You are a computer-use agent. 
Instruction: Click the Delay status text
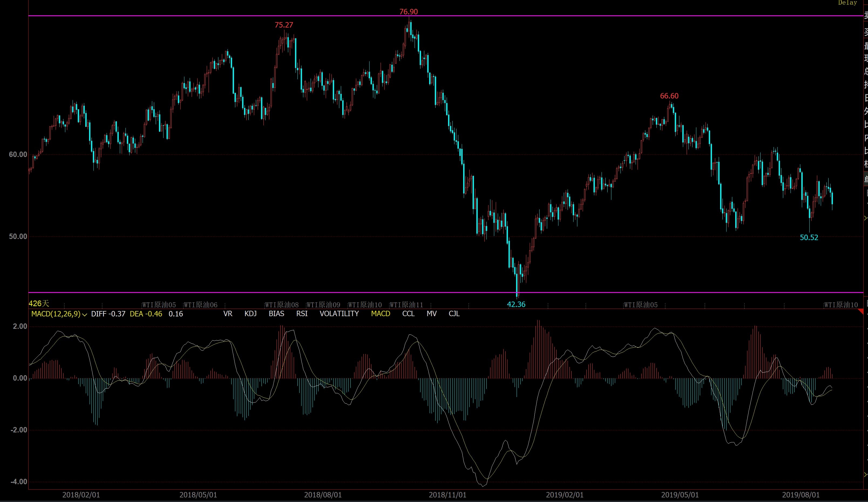847,3
